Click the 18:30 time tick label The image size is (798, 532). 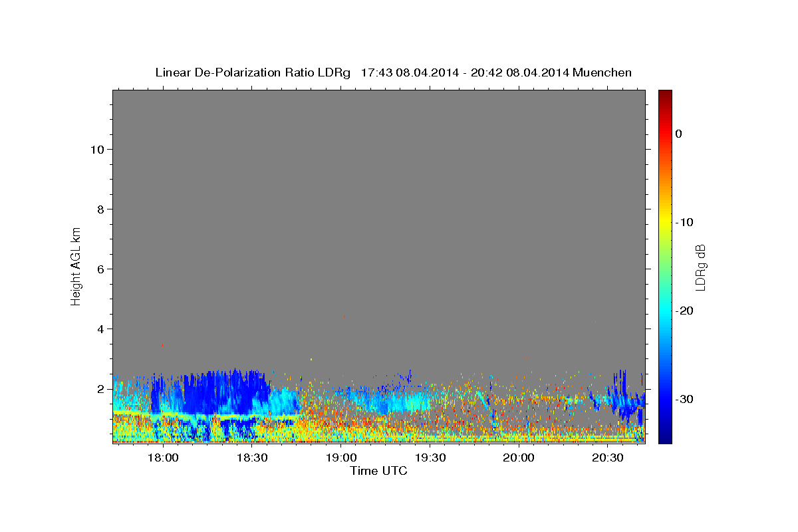click(x=251, y=458)
